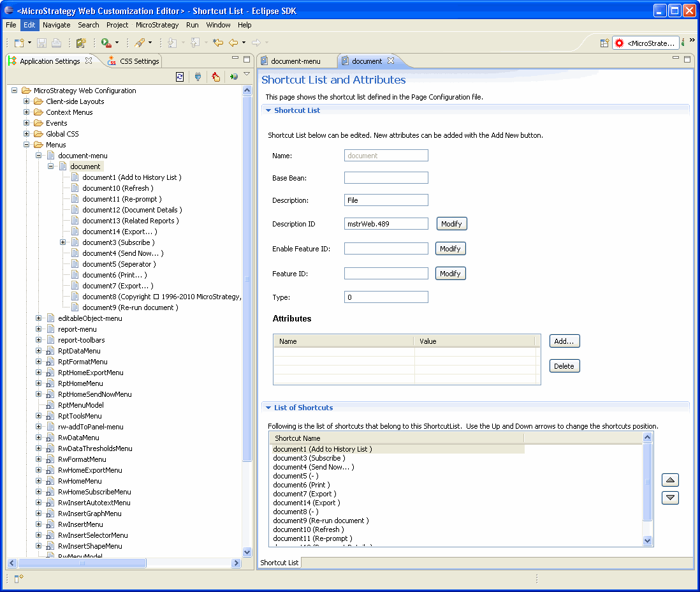The height and width of the screenshot is (592, 700).
Task: Expand the editableObject-menu node
Action: click(38, 318)
